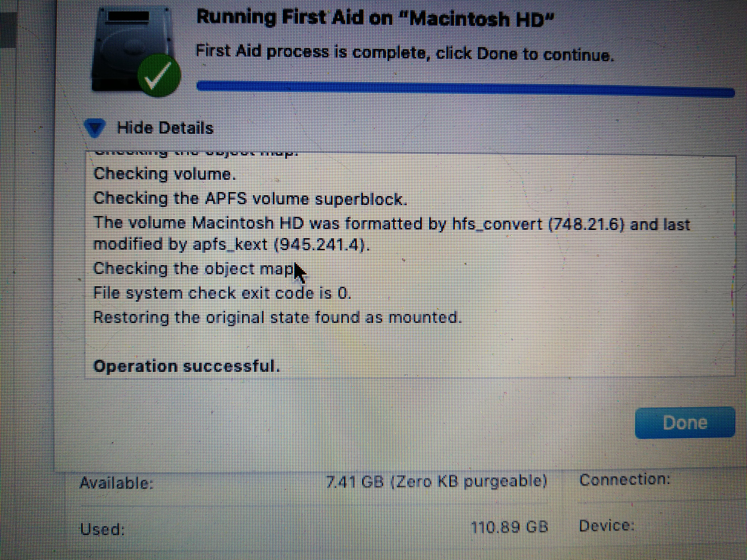Click the "First Aid process is complete" message
The height and width of the screenshot is (560, 747).
405,53
